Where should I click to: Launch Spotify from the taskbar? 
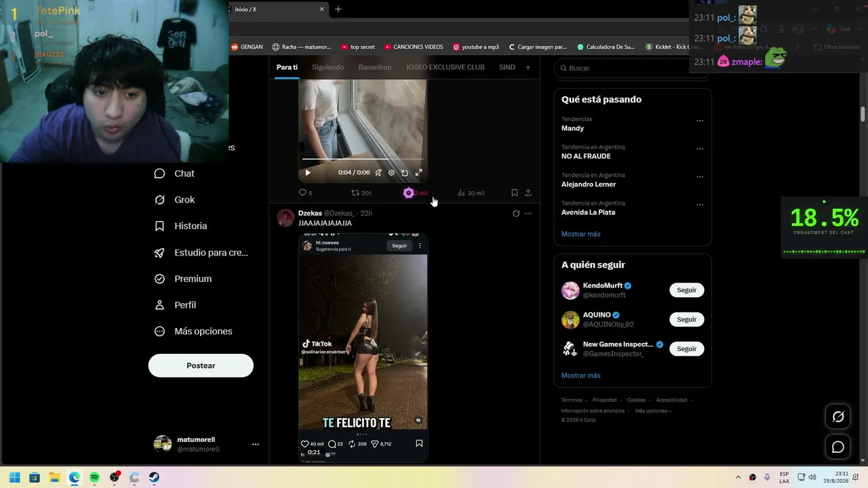pyautogui.click(x=94, y=477)
